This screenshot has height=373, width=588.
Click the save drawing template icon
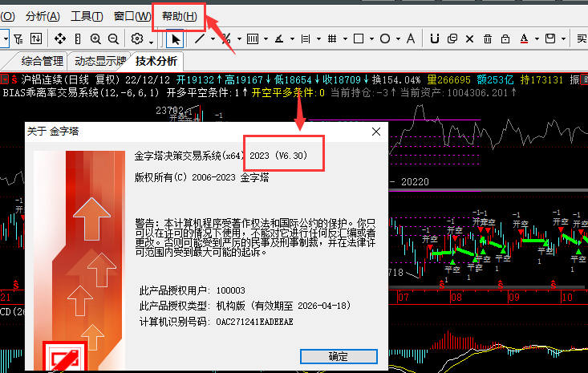550,39
